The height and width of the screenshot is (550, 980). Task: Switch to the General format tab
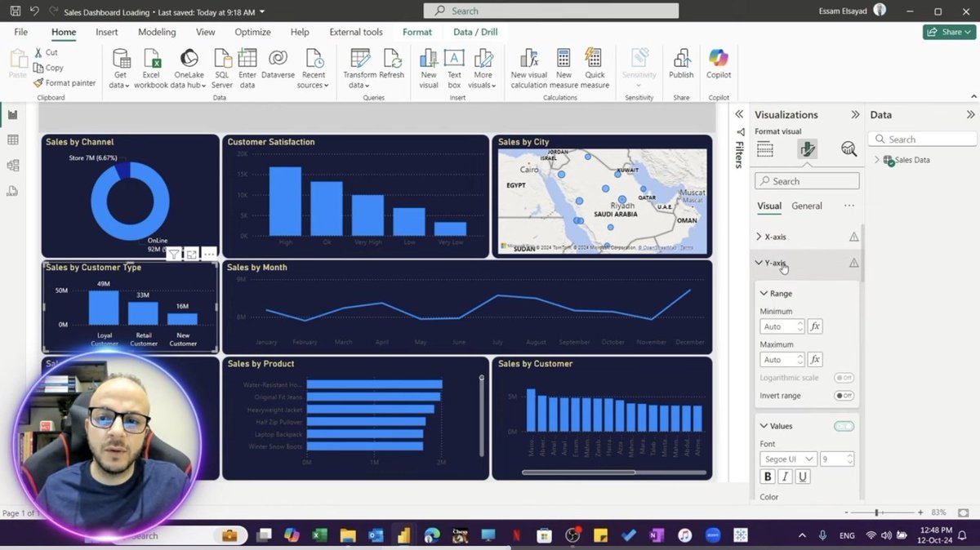pyautogui.click(x=807, y=206)
